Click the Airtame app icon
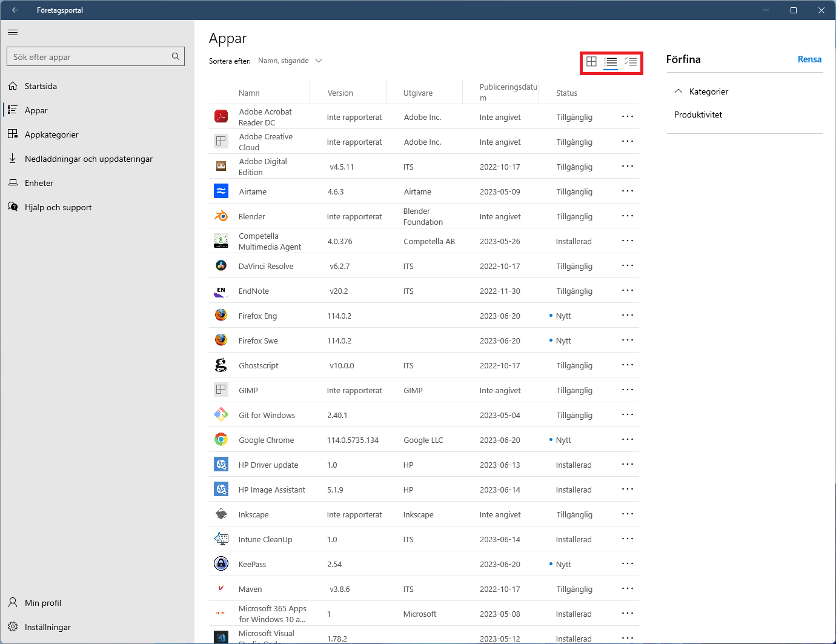The width and height of the screenshot is (836, 644). point(221,191)
